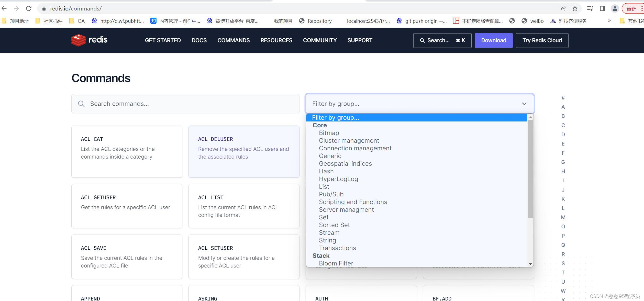The height and width of the screenshot is (301, 644).
Task: Bookmark this page with star icon
Action: [x=575, y=9]
